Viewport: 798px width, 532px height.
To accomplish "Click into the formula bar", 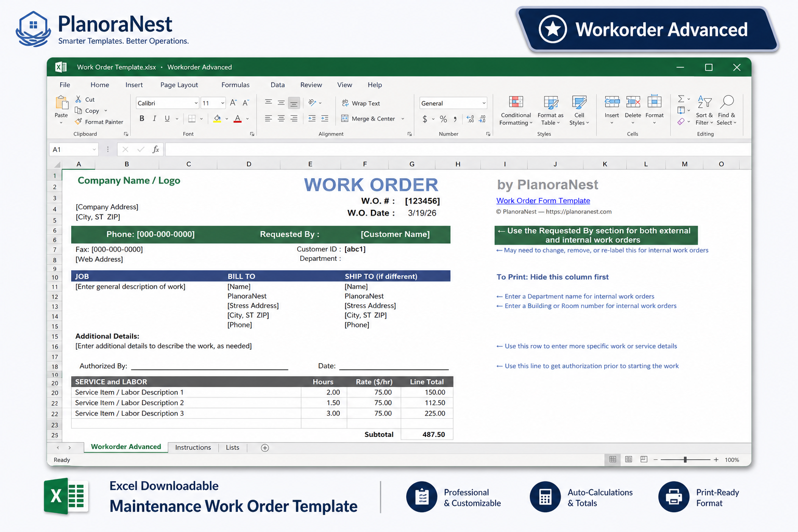I will click(457, 150).
